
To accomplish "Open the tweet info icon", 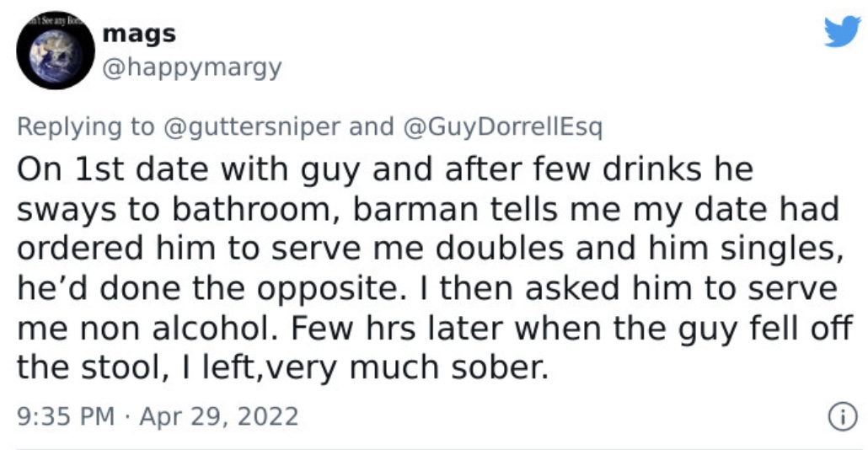I will [843, 417].
